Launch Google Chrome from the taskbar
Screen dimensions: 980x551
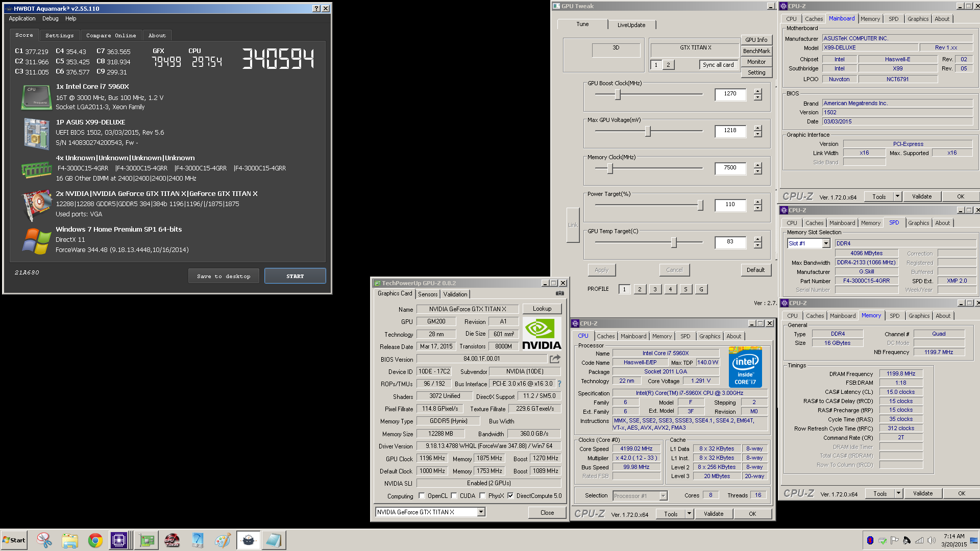pos(95,540)
